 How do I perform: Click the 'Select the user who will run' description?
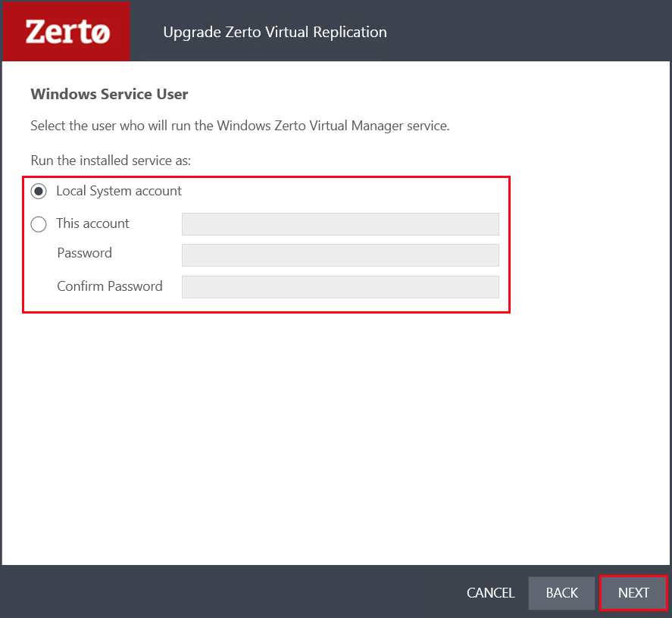[240, 126]
